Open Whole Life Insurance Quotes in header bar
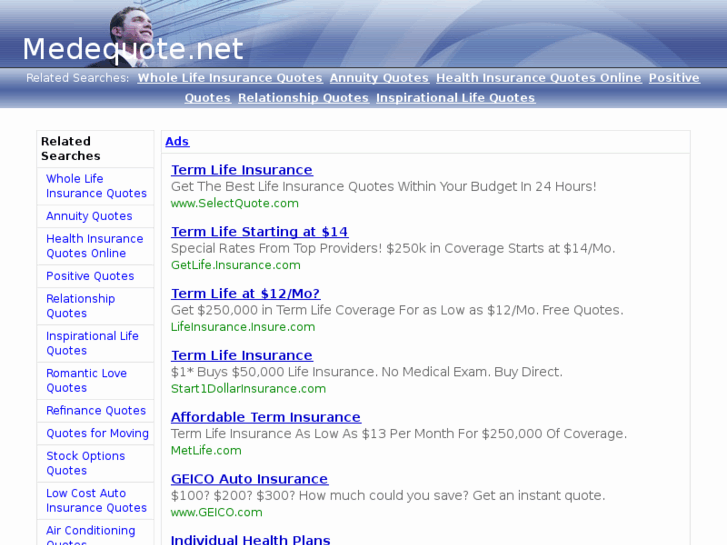The image size is (727, 545). [230, 78]
